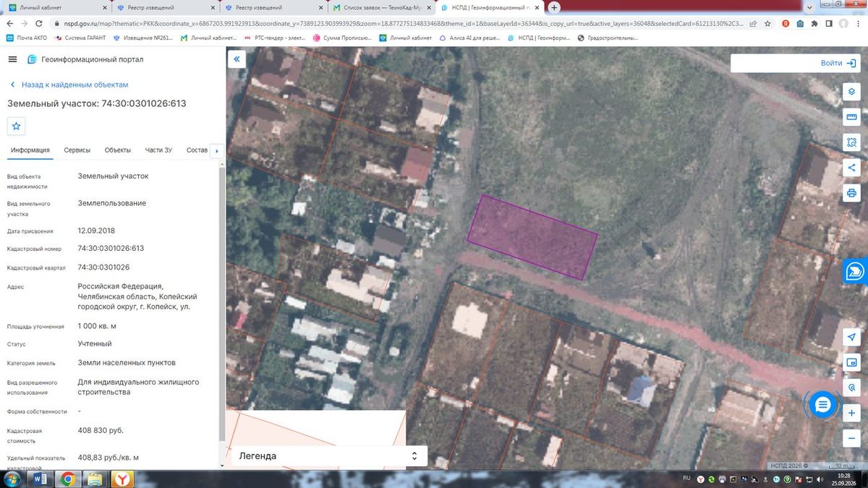Show more tabs with the arrow after Состав
This screenshot has width=868, height=488.
tap(217, 150)
